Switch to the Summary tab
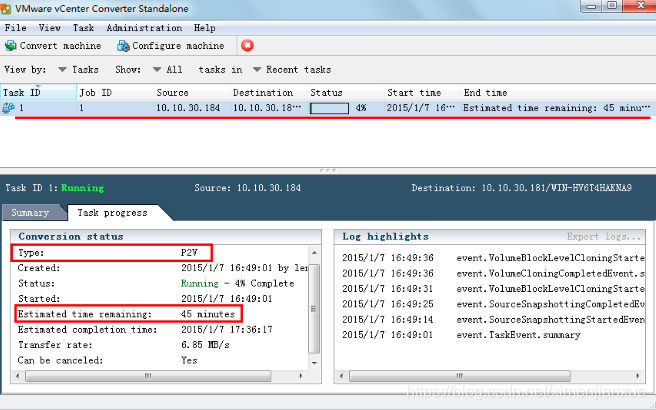This screenshot has width=656, height=410. [30, 213]
